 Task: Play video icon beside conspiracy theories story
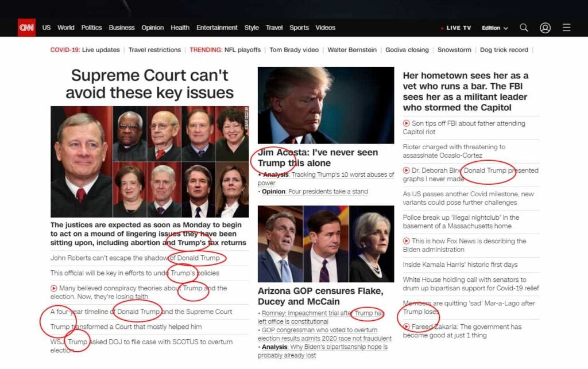(53, 288)
